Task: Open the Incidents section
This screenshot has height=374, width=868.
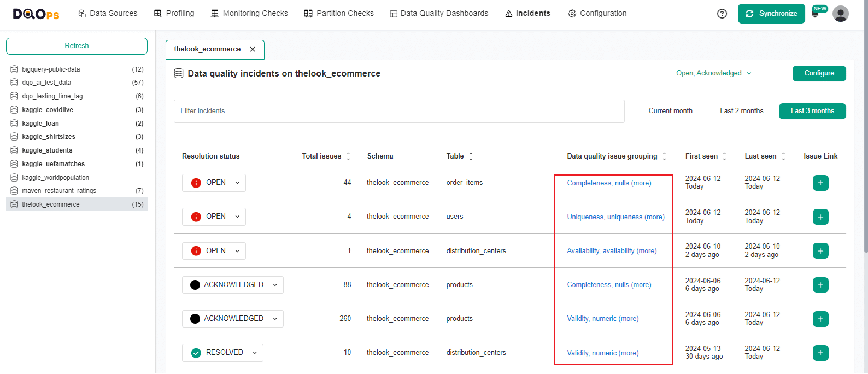Action: (x=527, y=13)
